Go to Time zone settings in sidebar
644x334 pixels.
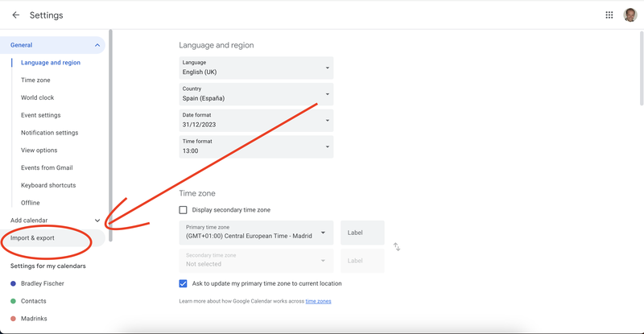[35, 80]
